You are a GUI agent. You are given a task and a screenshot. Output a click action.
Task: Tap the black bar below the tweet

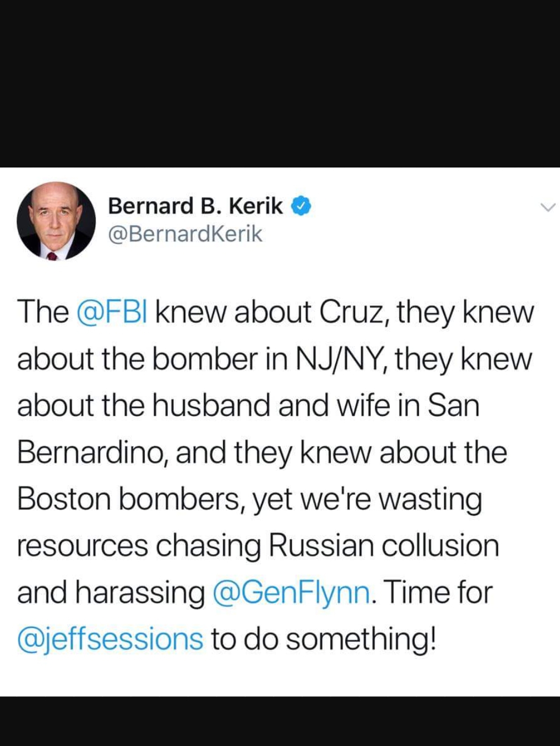280,722
